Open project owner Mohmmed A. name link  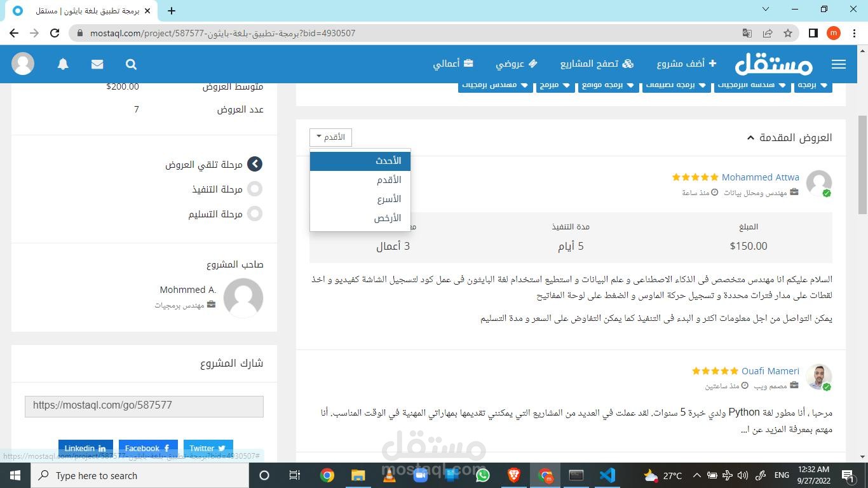(188, 290)
